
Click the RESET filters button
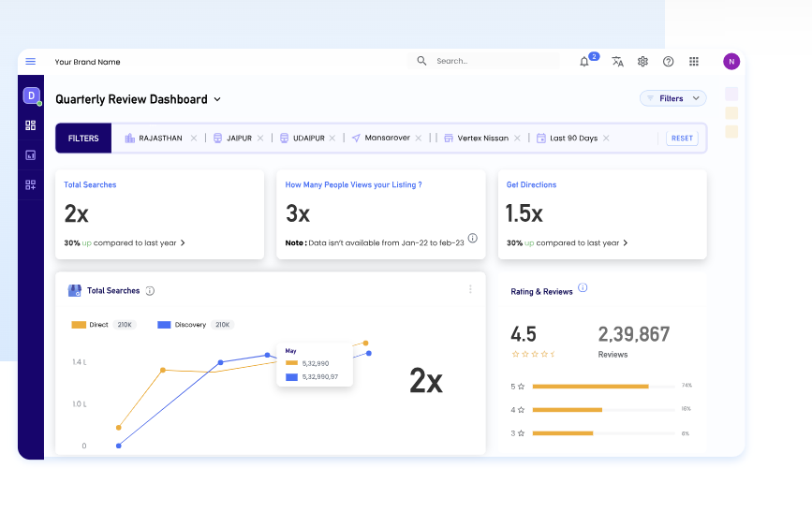pos(682,139)
